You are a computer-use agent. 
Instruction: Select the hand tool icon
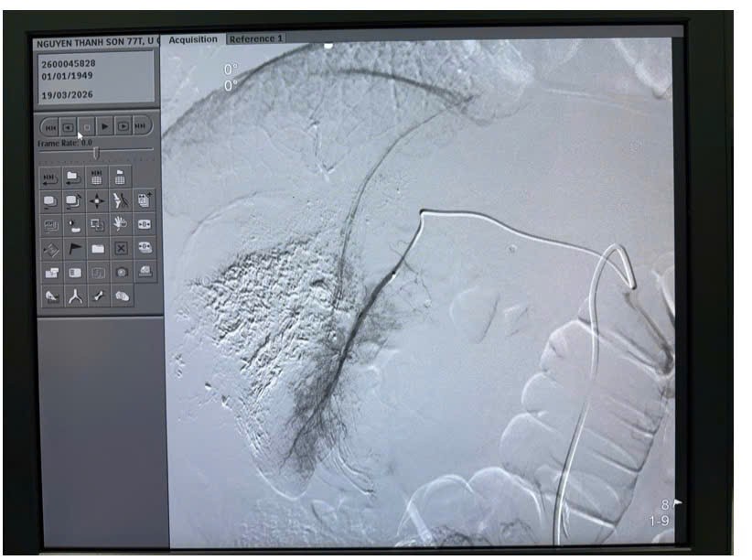pyautogui.click(x=121, y=224)
